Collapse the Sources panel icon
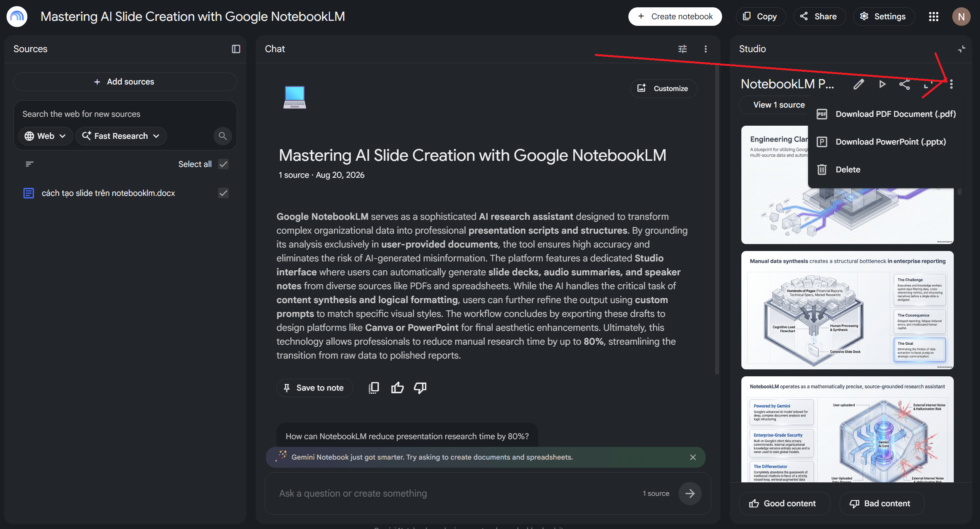 (236, 49)
